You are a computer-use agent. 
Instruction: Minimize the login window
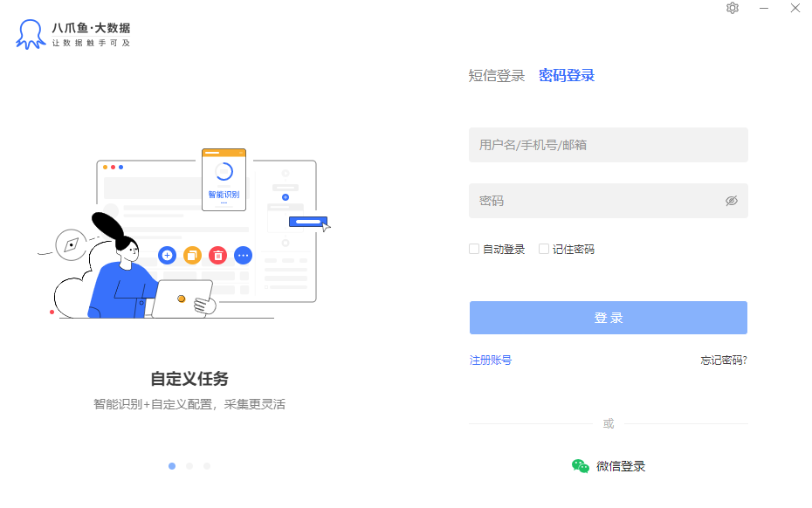coord(764,8)
